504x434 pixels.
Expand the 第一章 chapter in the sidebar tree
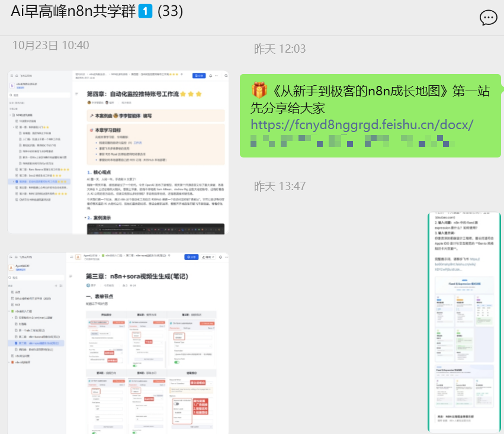pyautogui.click(x=12, y=126)
